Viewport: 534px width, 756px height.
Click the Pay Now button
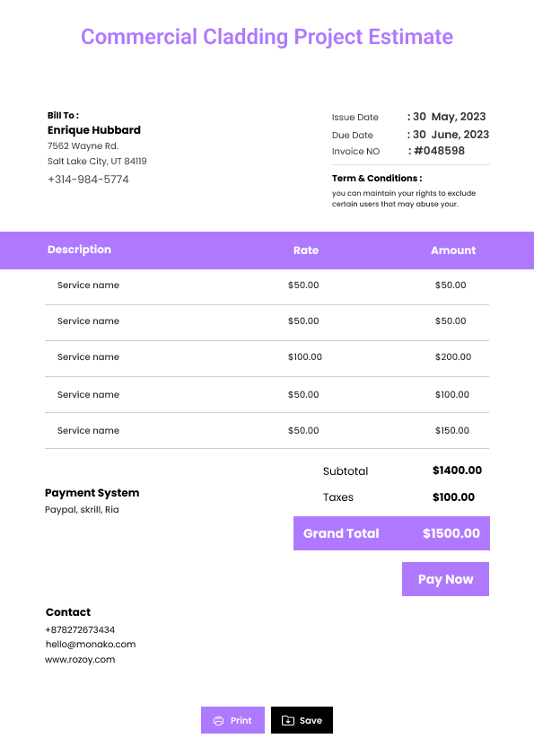pos(445,579)
